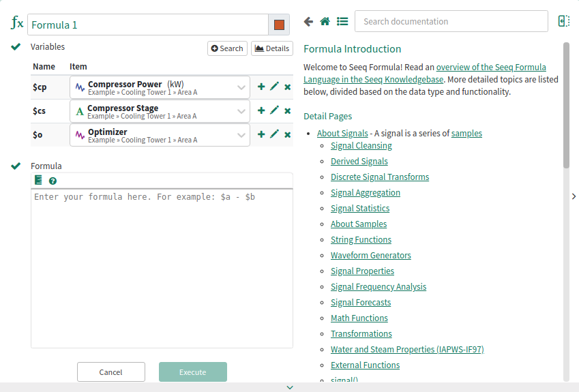The image size is (579, 392).
Task: Expand the bottom panel chevron
Action: click(x=290, y=387)
